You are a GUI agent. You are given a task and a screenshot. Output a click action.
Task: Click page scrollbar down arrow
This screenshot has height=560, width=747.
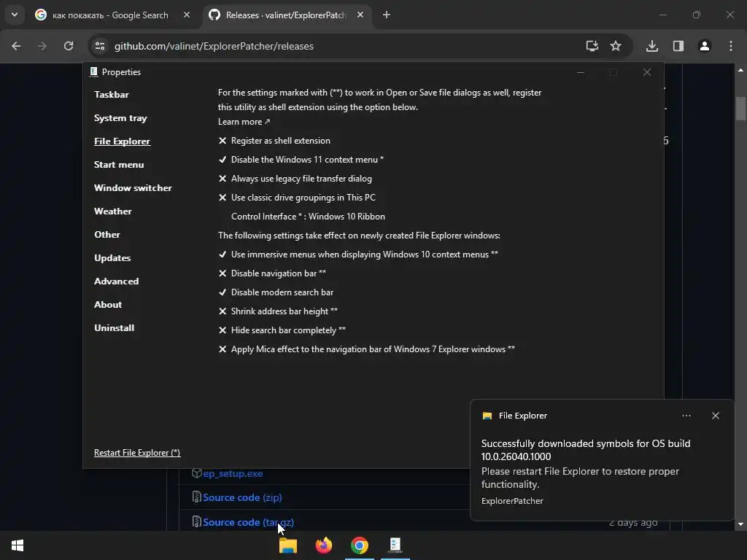[x=740, y=524]
